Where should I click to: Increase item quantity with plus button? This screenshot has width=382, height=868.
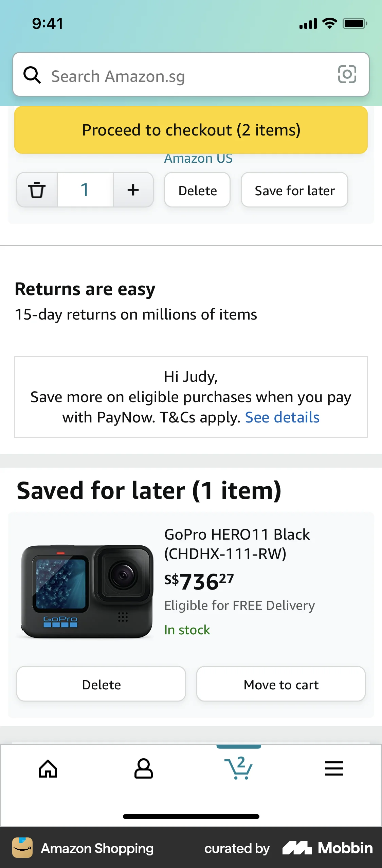coord(133,190)
